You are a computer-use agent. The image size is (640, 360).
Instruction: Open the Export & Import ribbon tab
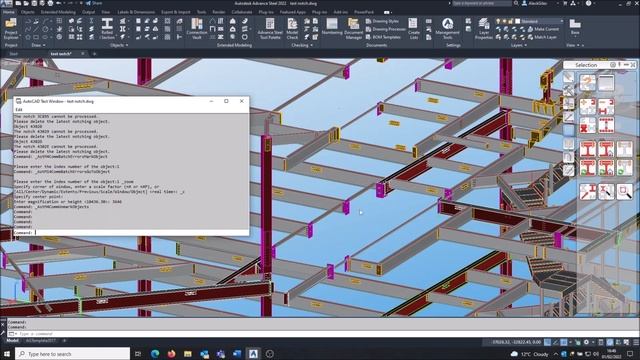pyautogui.click(x=176, y=12)
